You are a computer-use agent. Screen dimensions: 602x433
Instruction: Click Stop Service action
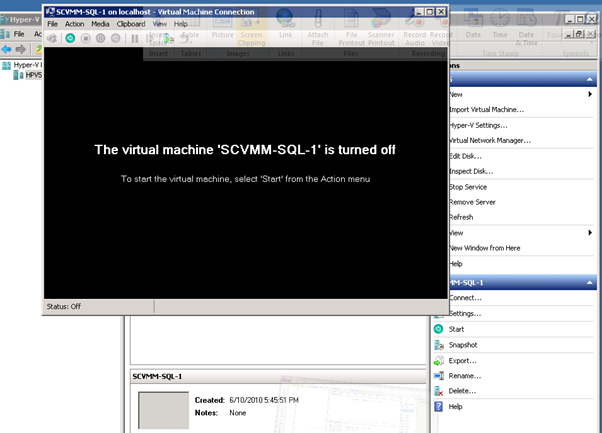[468, 187]
